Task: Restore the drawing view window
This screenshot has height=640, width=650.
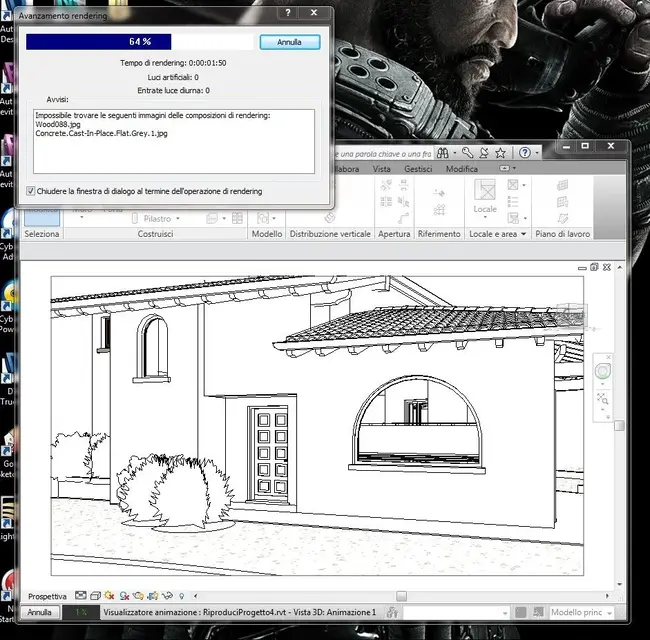Action: tap(594, 267)
